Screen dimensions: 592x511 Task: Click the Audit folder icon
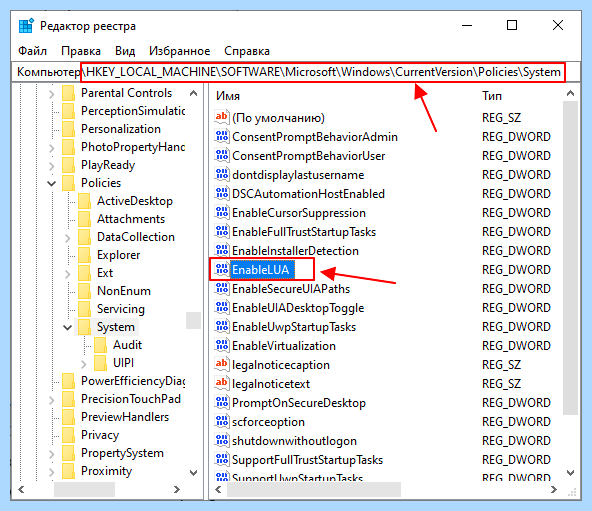[100, 345]
